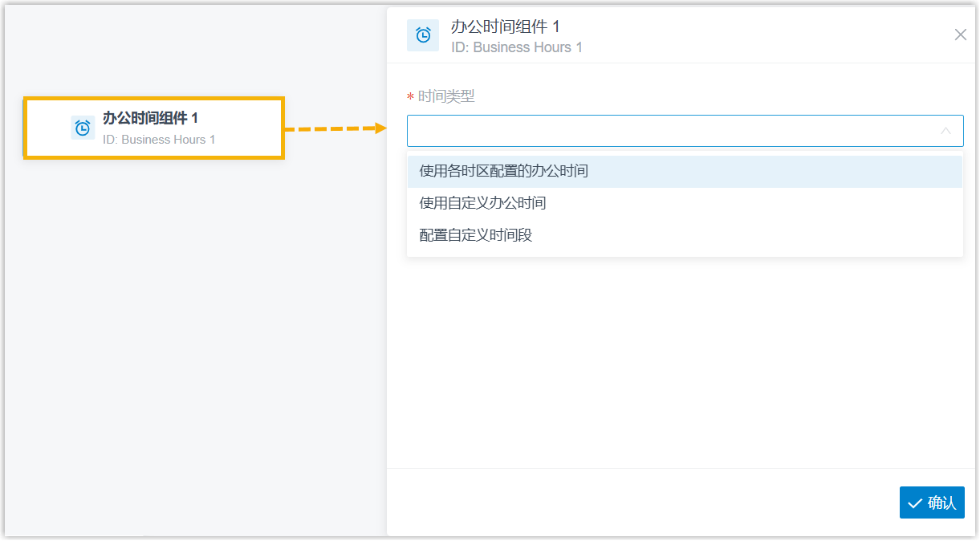The height and width of the screenshot is (541, 980).
Task: Close the 办公时间组件 1 settings panel
Action: tap(960, 35)
